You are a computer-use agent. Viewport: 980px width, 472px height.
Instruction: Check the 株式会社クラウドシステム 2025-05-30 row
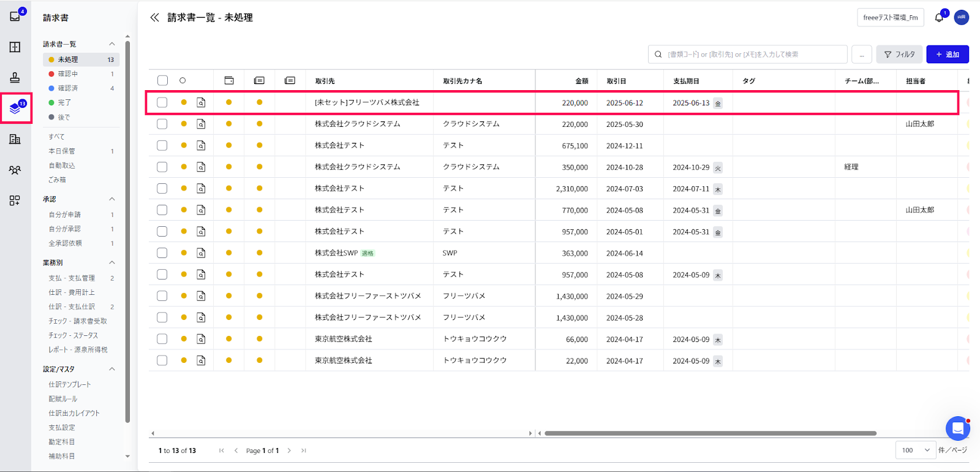pos(162,124)
